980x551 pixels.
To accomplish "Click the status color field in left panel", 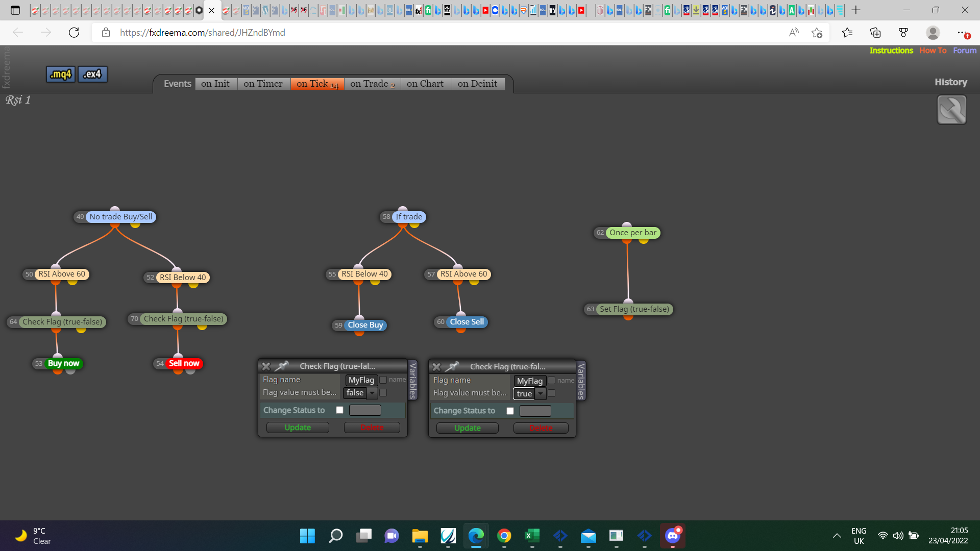I will (365, 410).
